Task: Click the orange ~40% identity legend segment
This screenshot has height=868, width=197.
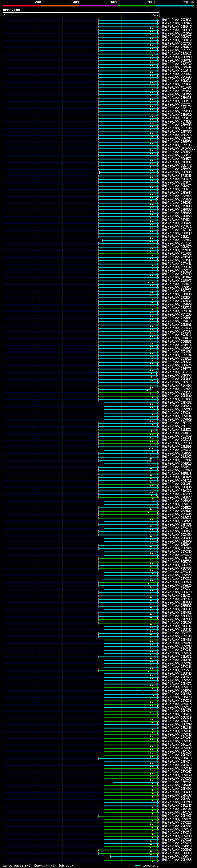Action: [60, 6]
